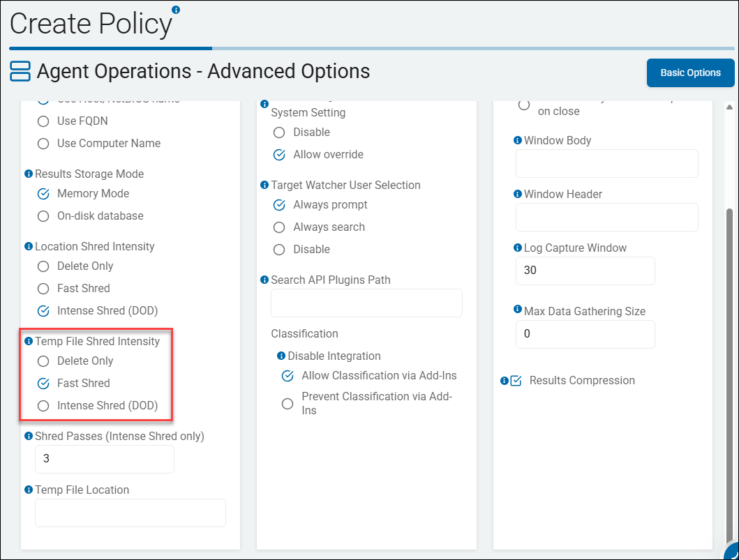The image size is (739, 560).
Task: Click the info icon beside Temp File Shred Intensity
Action: click(29, 341)
